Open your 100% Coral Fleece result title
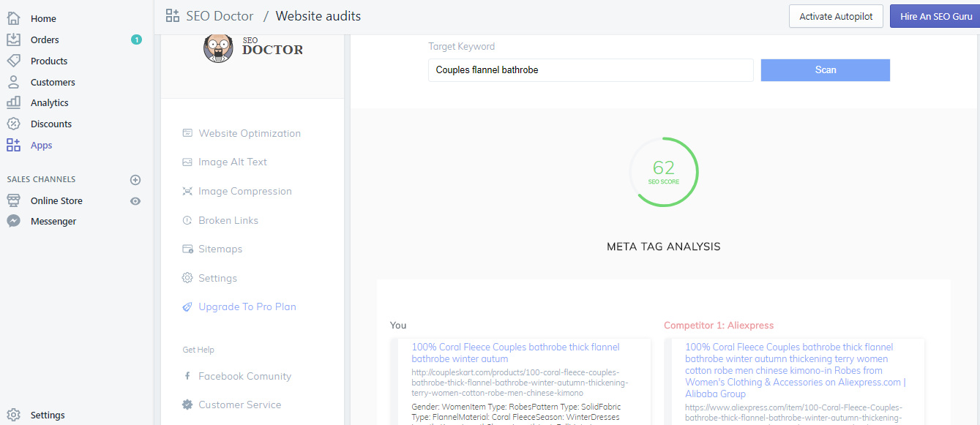 click(515, 353)
